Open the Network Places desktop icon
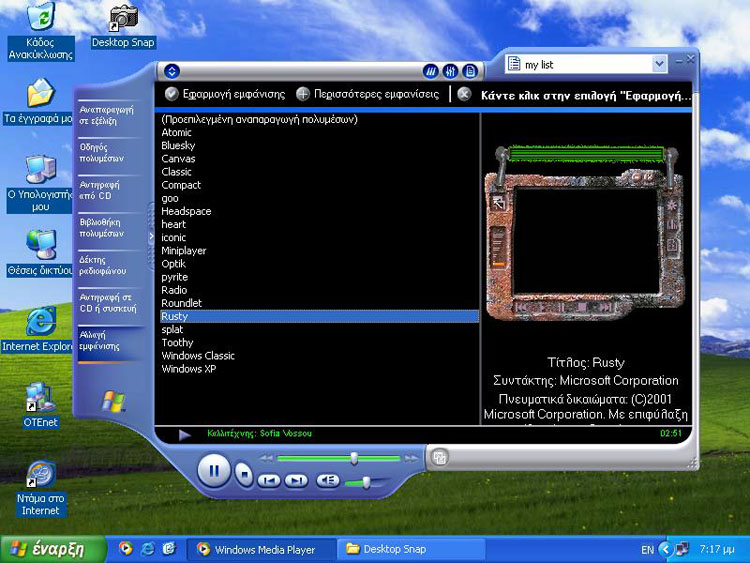Image resolution: width=750 pixels, height=563 pixels. [40, 253]
